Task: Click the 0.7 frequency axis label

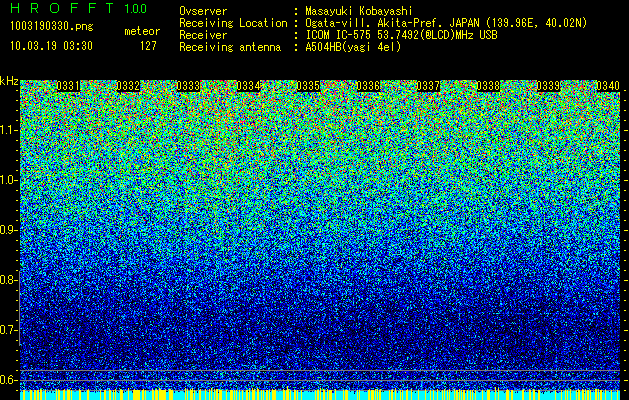Action: [x=8, y=330]
